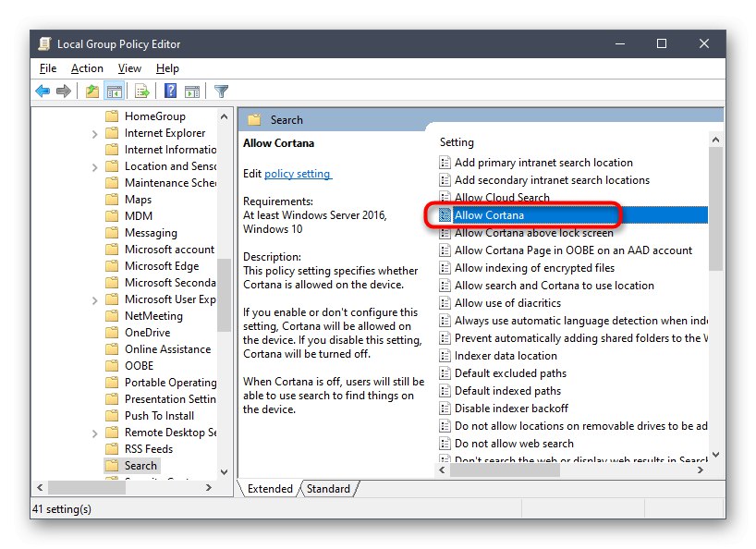Click the forward arrow toolbar icon
Image resolution: width=756 pixels, height=549 pixels.
[x=64, y=91]
